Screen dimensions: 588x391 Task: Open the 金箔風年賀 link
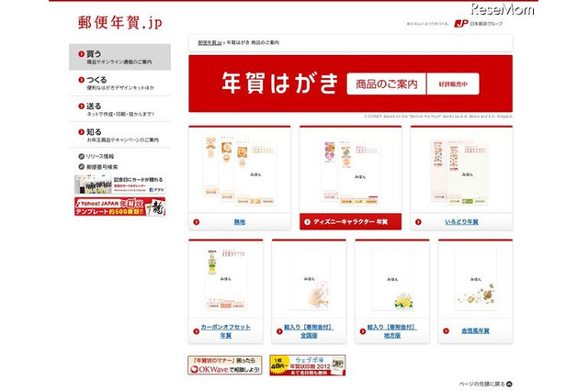coord(475,331)
